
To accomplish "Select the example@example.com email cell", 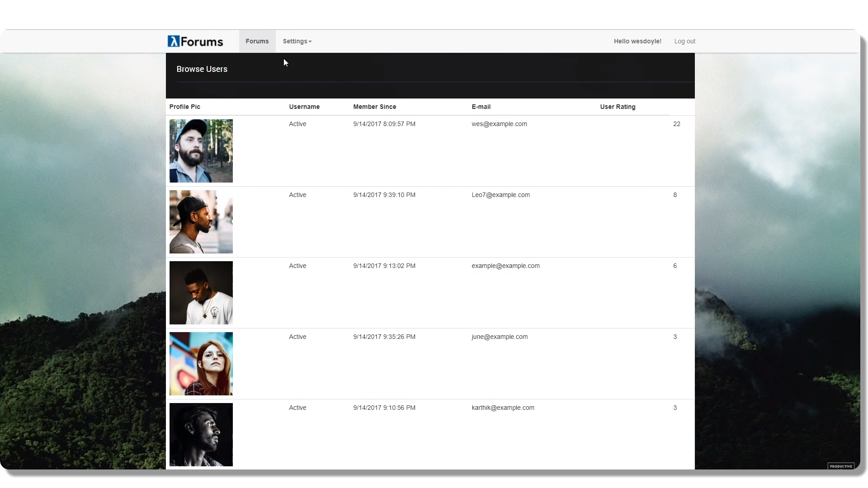I will [505, 266].
